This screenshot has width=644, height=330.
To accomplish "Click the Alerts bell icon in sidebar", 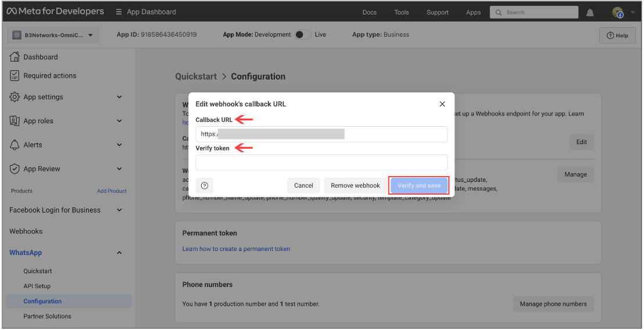I will pyautogui.click(x=15, y=145).
